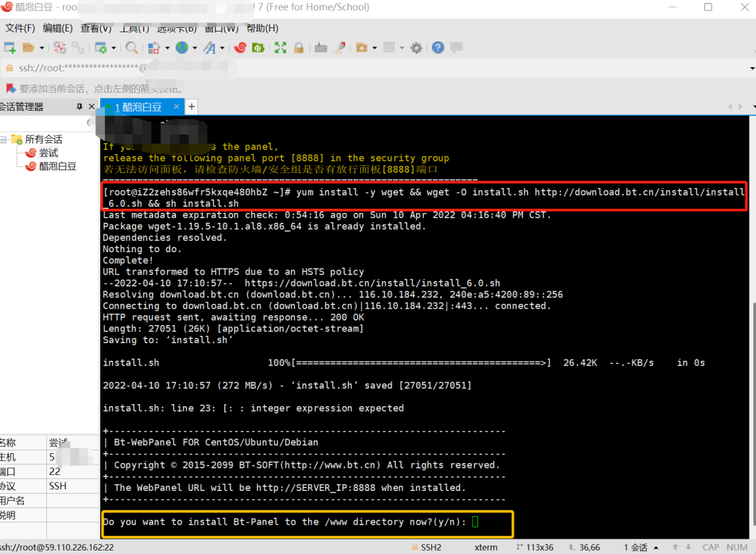
Task: Expand the Open folder dropdown arrow
Action: (x=41, y=48)
